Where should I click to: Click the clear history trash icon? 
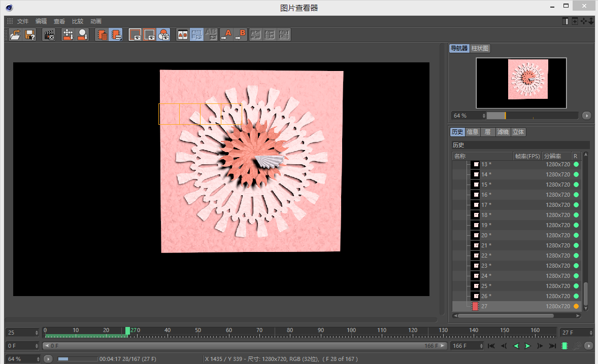102,34
